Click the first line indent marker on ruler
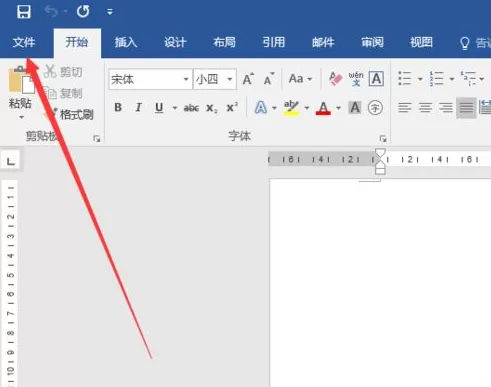The height and width of the screenshot is (387, 491). 380,153
